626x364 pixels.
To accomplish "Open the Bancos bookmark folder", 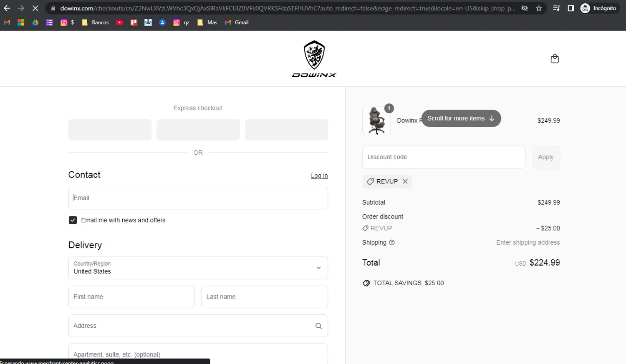I will coord(95,23).
